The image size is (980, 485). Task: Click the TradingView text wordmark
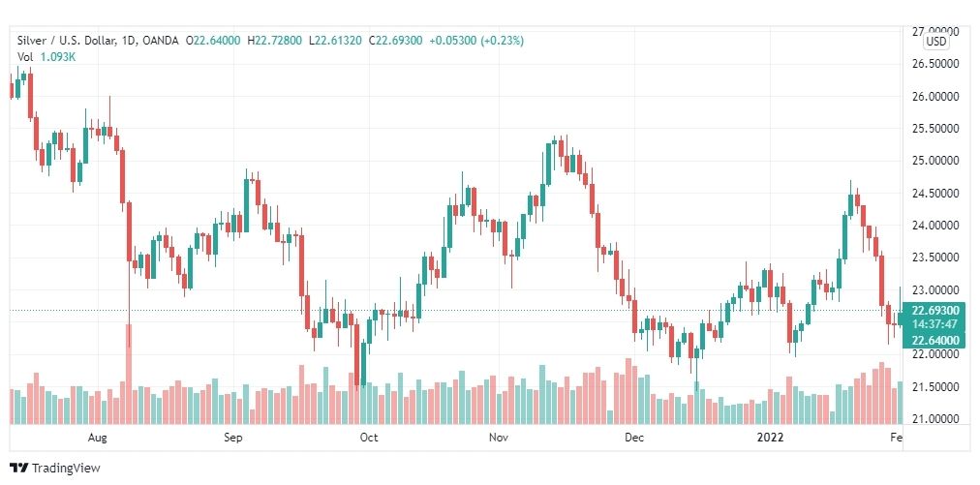click(x=66, y=468)
